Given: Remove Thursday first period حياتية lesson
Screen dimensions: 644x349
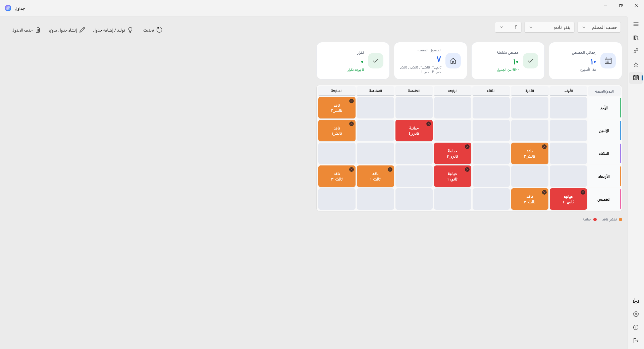Looking at the screenshot, I should point(583,192).
